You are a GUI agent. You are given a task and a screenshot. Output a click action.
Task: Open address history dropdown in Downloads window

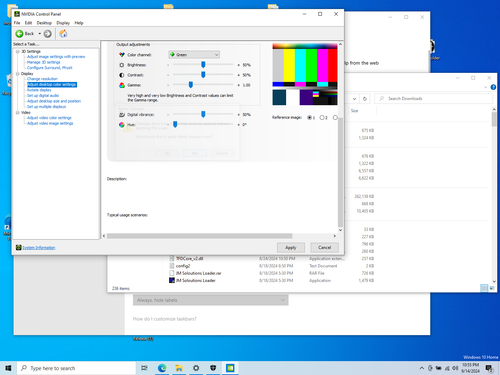354,99
